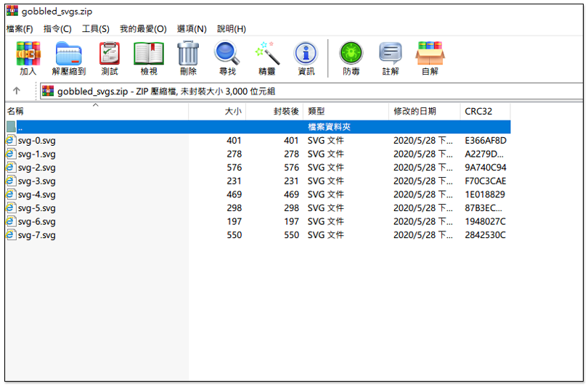Viewport: 588px width, 386px height.
Task: Click the parent folder '..' icon
Action: (x=11, y=127)
